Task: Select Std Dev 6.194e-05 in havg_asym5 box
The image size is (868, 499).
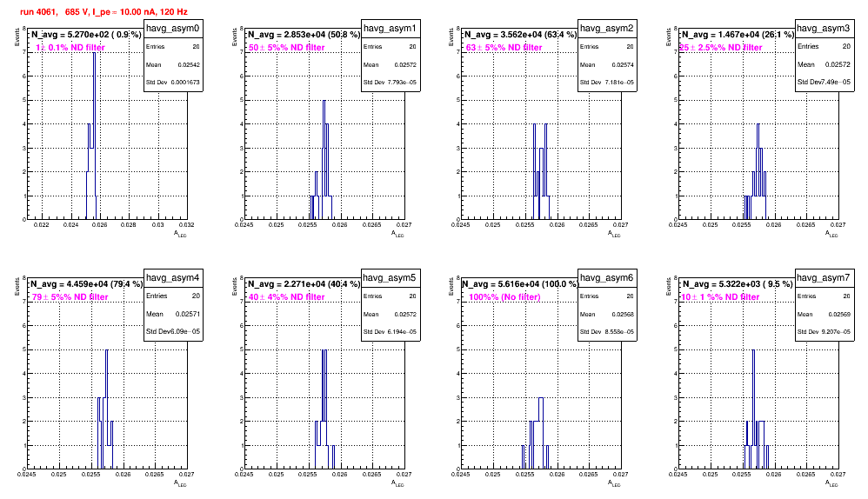Action: coord(391,332)
